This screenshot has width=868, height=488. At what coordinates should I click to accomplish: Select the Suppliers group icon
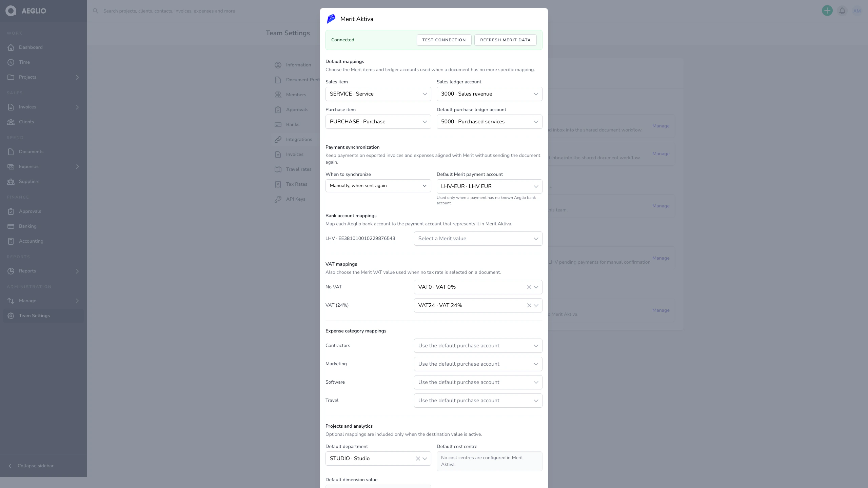click(x=11, y=182)
